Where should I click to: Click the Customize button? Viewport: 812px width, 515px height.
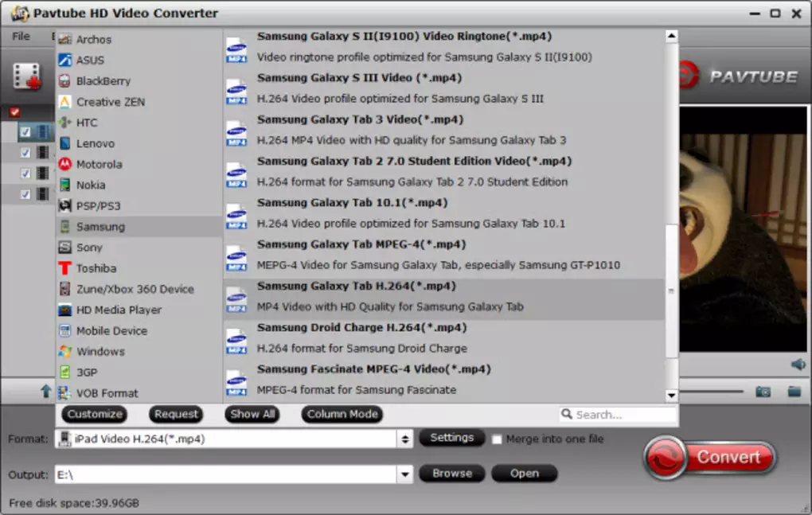pyautogui.click(x=95, y=414)
